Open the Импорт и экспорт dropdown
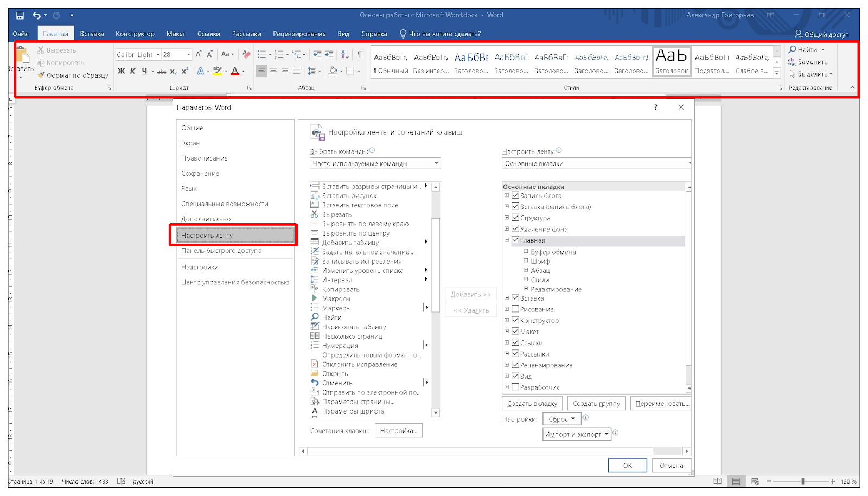868x496 pixels. (x=577, y=434)
